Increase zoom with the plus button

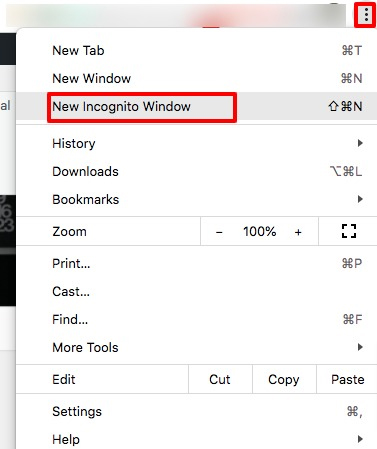pos(298,232)
